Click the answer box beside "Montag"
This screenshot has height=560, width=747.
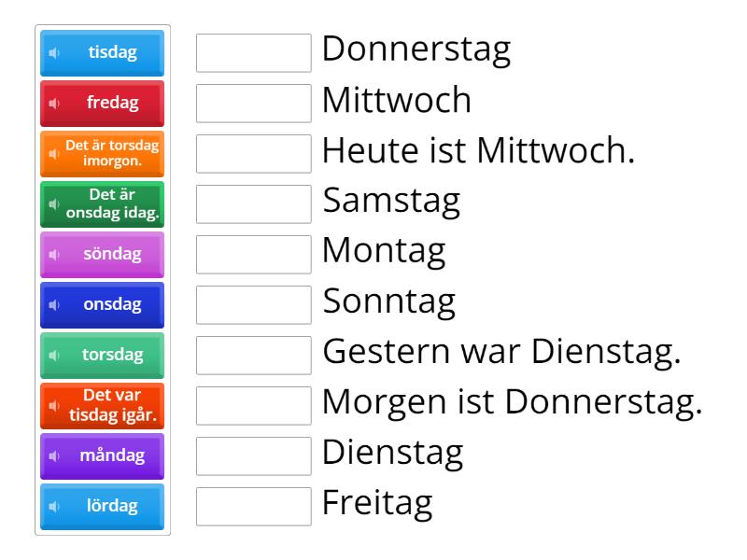pos(254,255)
